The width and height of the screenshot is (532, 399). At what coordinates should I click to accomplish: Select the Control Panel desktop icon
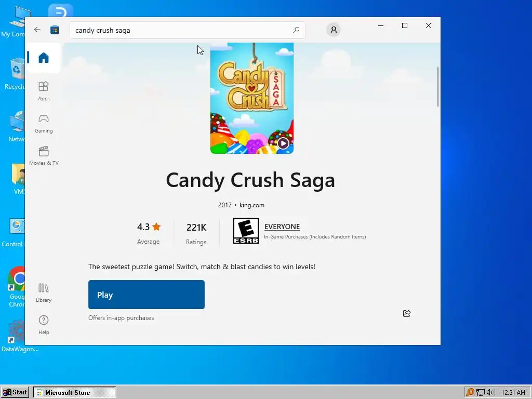coord(14,233)
